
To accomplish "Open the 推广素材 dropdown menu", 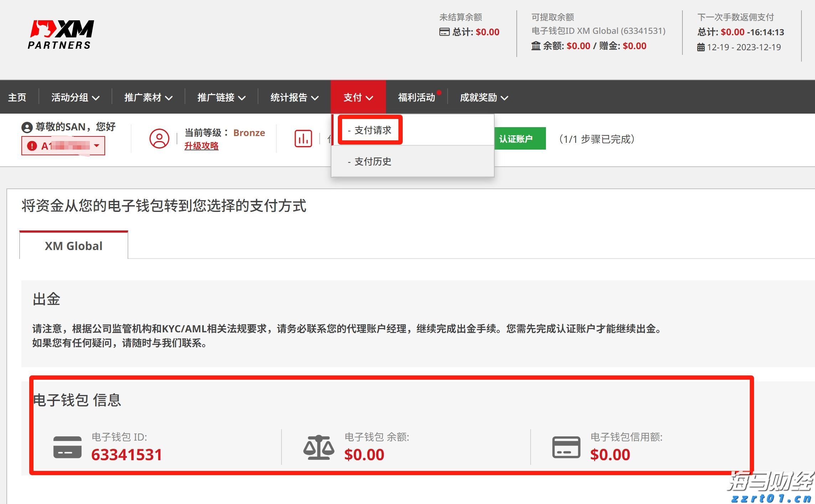I will click(x=147, y=97).
